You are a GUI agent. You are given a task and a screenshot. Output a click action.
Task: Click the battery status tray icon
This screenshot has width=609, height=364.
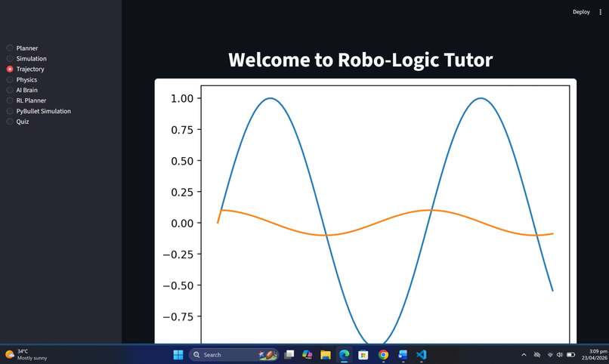point(570,355)
